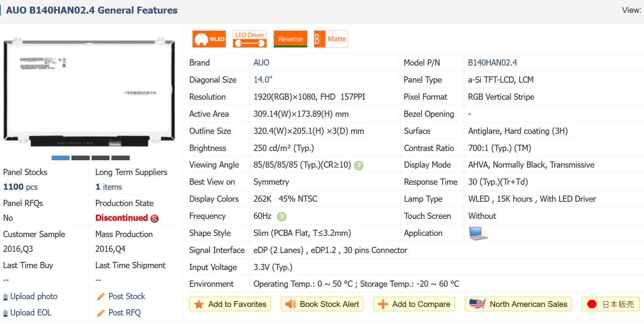Open Frequency help question mark icon
644x324 pixels.
pos(282,217)
